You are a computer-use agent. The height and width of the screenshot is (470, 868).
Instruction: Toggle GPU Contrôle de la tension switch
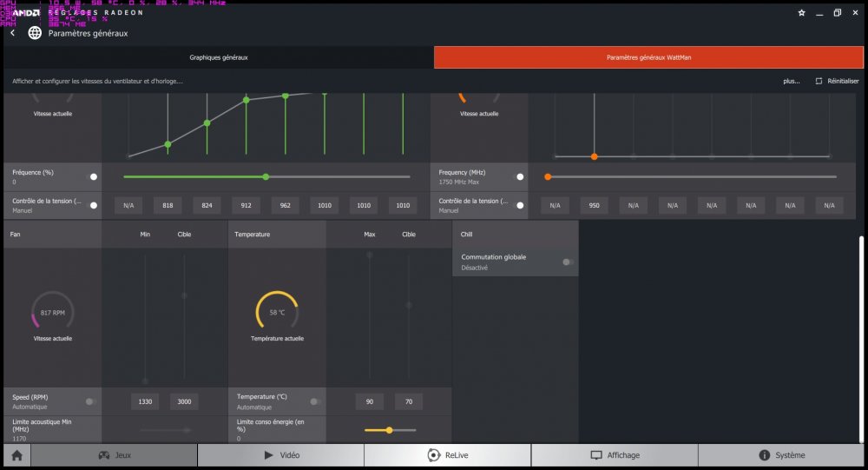click(x=91, y=205)
